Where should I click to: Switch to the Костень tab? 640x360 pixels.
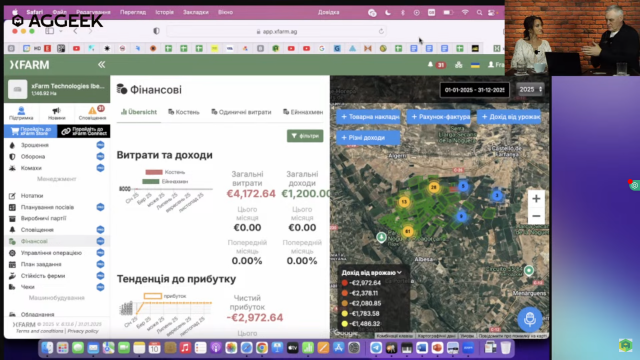(184, 112)
